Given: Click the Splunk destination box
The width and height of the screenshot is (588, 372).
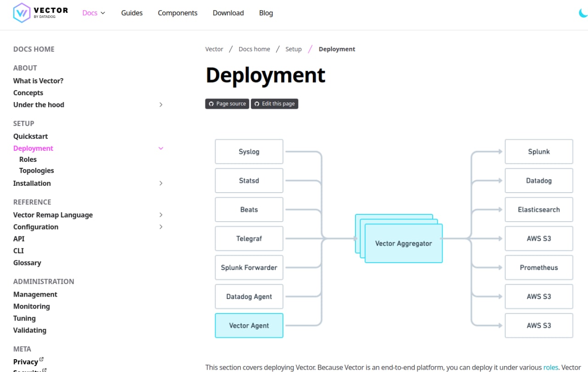Looking at the screenshot, I should [x=539, y=152].
